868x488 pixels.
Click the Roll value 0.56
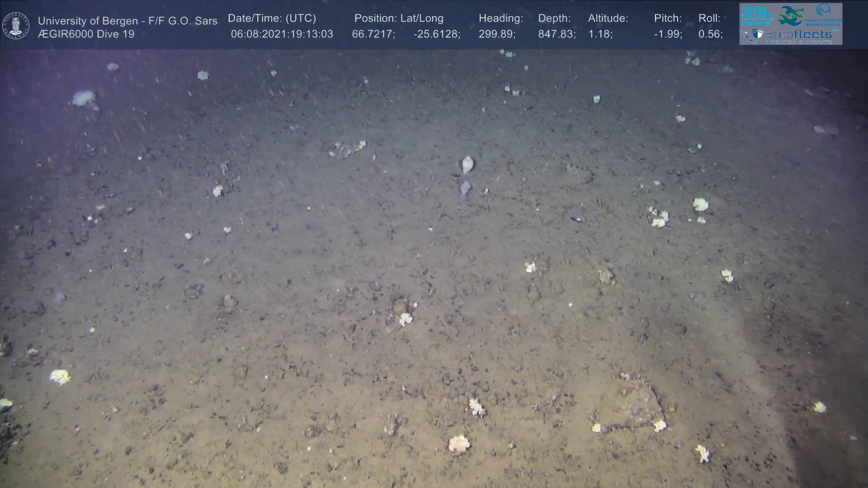pyautogui.click(x=710, y=34)
